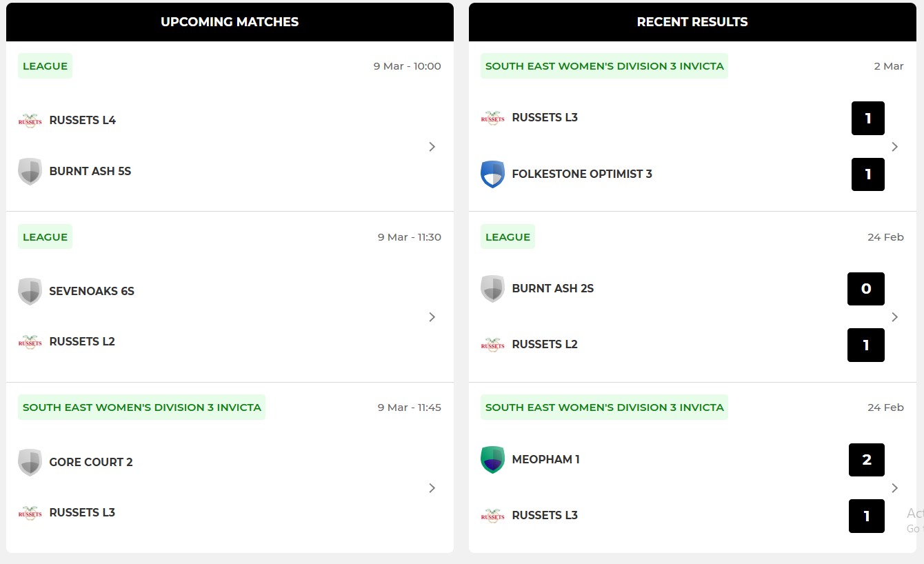Open League tag on 9 Mar 10:00 match
924x564 pixels.
45,66
